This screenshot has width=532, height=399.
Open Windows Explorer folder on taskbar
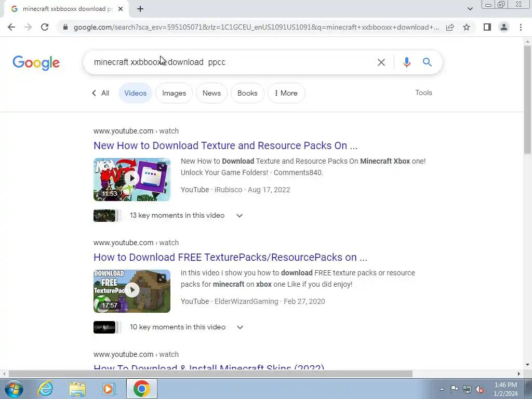(x=77, y=389)
